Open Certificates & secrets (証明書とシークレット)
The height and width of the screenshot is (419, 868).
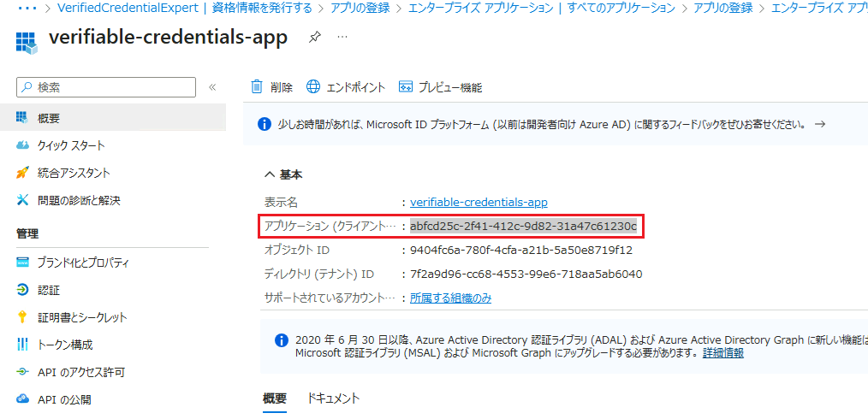(x=81, y=317)
